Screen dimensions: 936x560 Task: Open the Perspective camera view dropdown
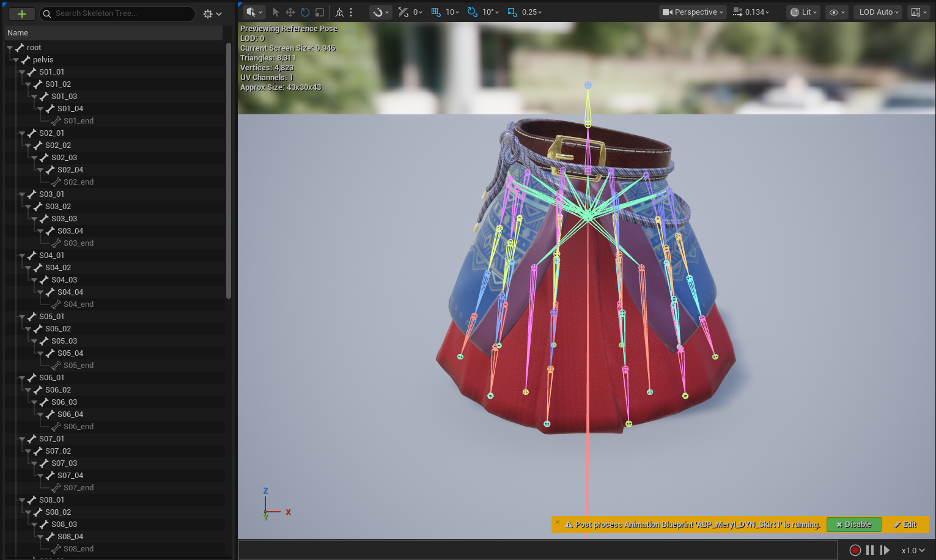(693, 12)
